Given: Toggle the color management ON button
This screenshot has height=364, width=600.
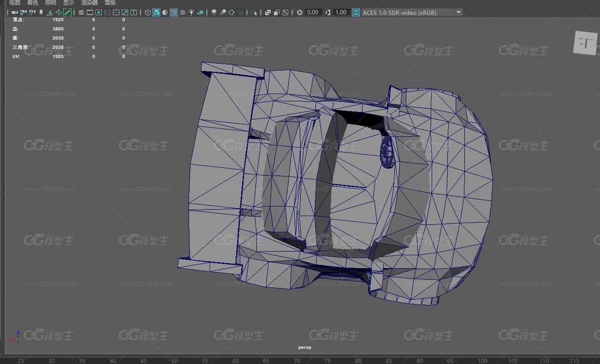Looking at the screenshot, I should click(356, 12).
